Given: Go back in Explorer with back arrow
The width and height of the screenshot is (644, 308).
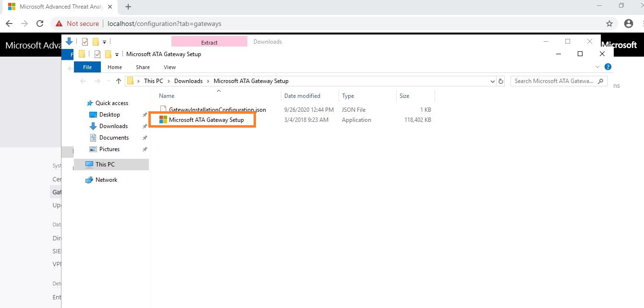Looking at the screenshot, I should click(84, 81).
